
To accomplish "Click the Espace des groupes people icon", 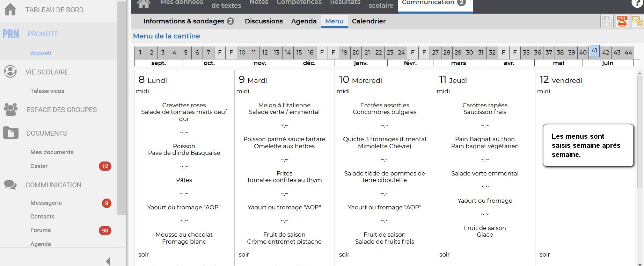I will (x=10, y=109).
